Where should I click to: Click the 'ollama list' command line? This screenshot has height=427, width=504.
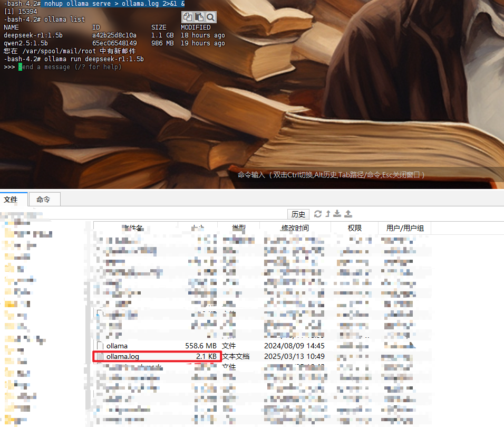[x=44, y=20]
